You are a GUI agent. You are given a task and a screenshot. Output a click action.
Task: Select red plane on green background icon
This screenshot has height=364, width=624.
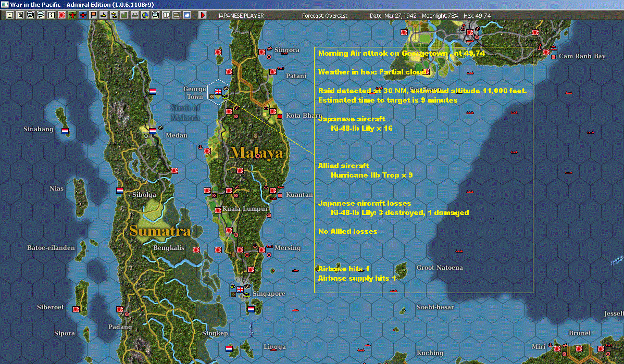pos(72,15)
